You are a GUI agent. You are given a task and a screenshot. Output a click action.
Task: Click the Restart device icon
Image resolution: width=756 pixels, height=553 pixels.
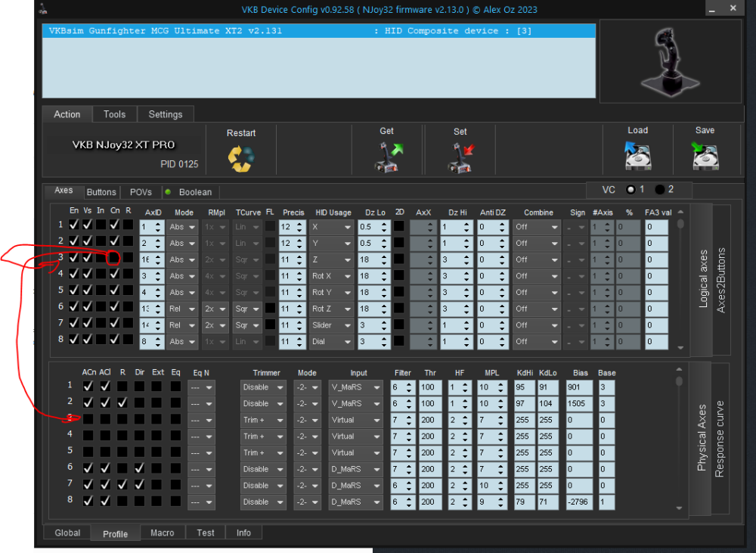point(241,158)
